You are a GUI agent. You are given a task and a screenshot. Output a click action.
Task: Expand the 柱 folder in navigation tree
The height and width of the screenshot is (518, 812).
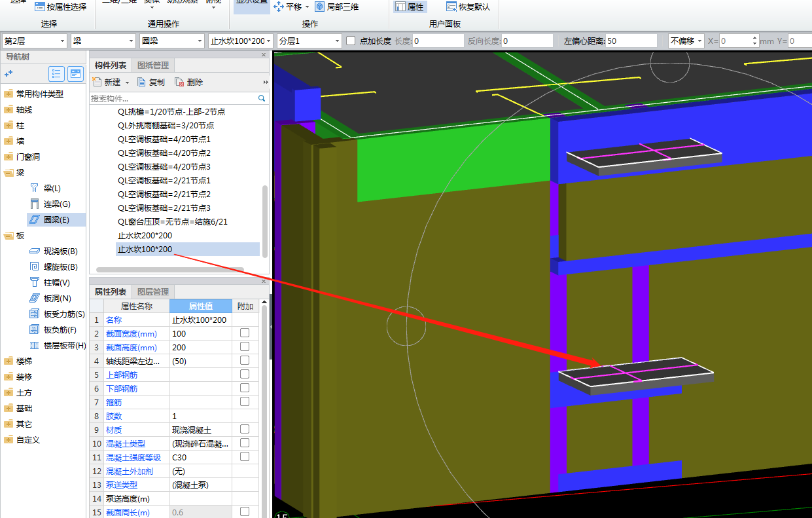pyautogui.click(x=9, y=125)
